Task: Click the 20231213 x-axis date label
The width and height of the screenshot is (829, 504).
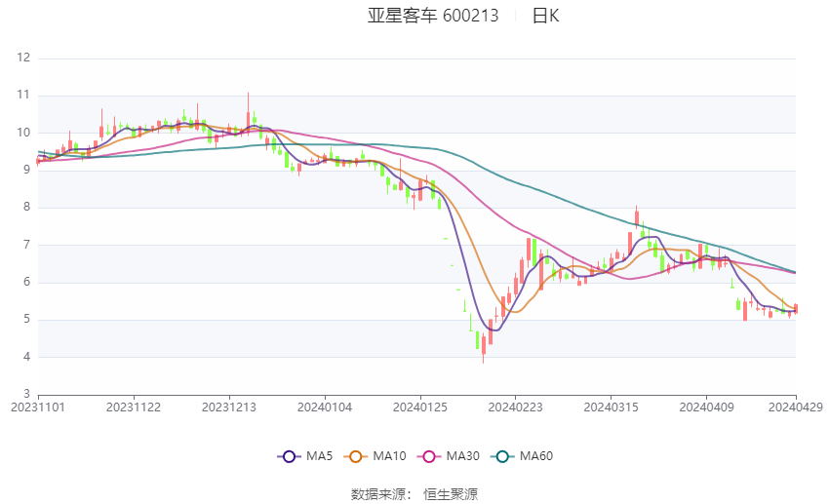Action: pyautogui.click(x=229, y=407)
